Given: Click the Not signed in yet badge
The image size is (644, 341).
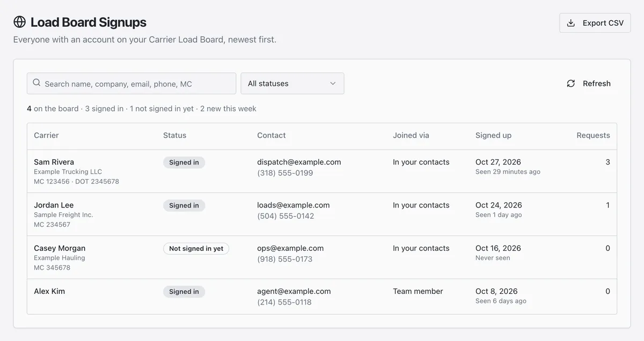Looking at the screenshot, I should [x=196, y=249].
